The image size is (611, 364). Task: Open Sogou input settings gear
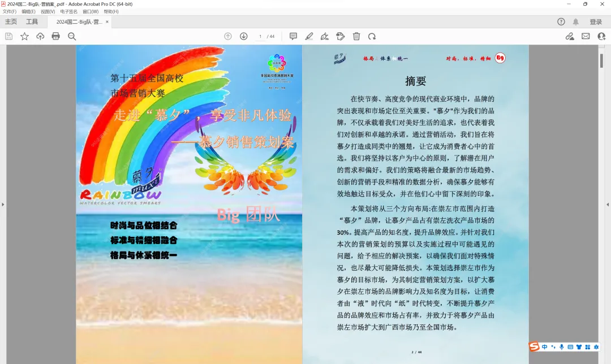596,347
